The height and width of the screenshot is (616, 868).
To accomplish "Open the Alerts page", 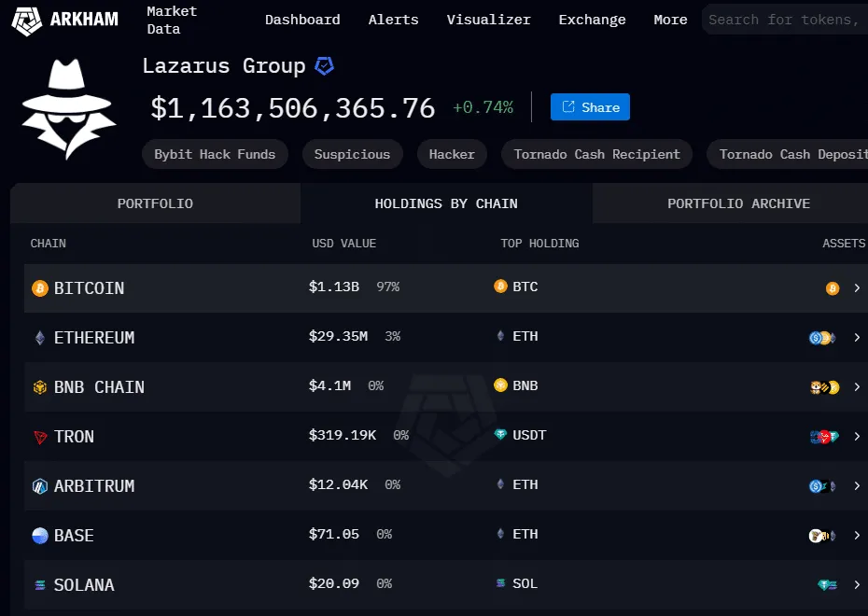I will [393, 20].
